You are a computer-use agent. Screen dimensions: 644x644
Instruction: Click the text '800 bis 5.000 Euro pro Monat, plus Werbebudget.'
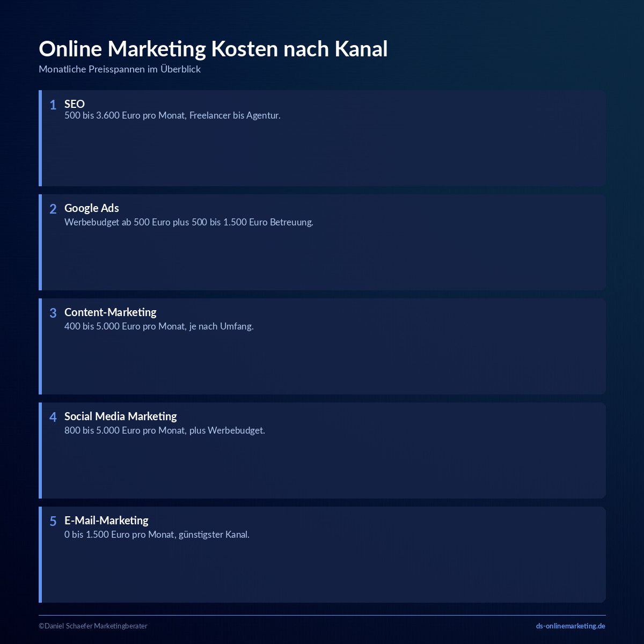(x=165, y=430)
